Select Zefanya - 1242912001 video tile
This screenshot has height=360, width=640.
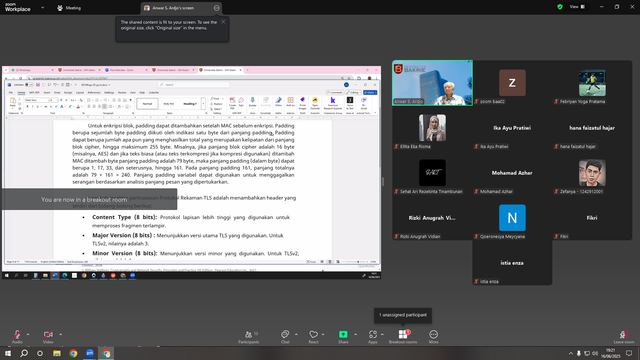(592, 173)
